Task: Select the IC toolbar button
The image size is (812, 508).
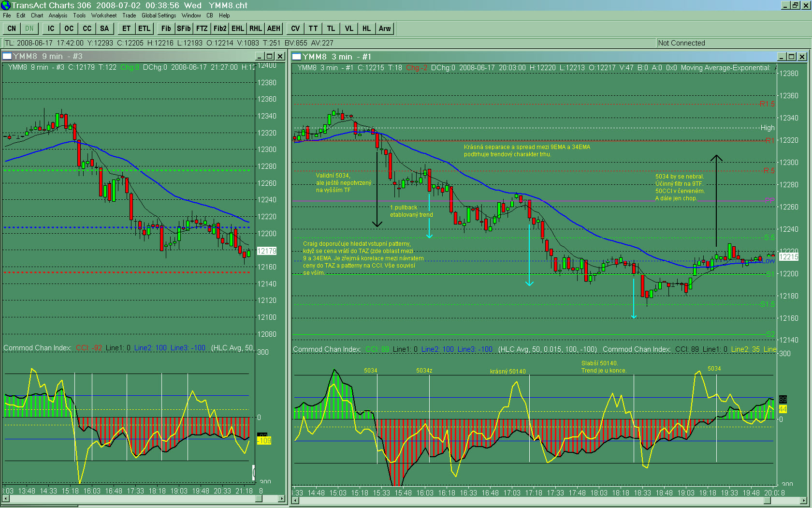Action: (x=51, y=29)
